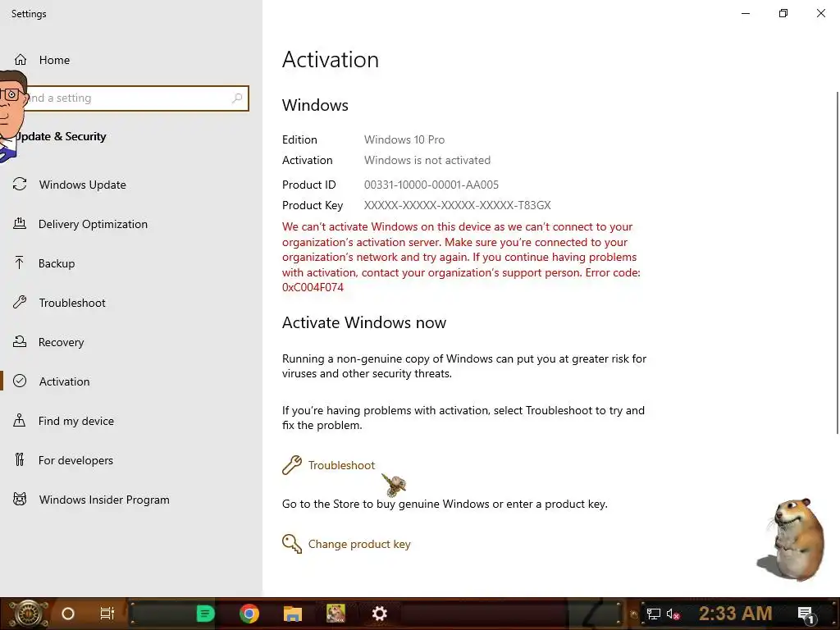Click the Windows Update refresh icon

click(x=20, y=185)
